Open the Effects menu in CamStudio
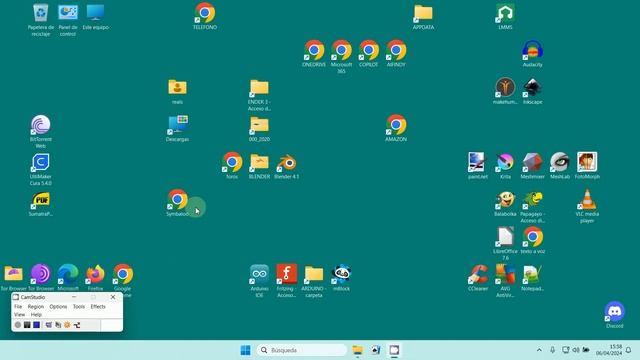 coord(98,307)
